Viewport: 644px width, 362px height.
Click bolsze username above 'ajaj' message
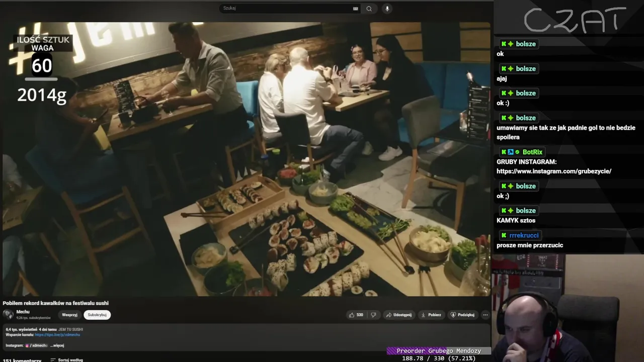point(526,68)
